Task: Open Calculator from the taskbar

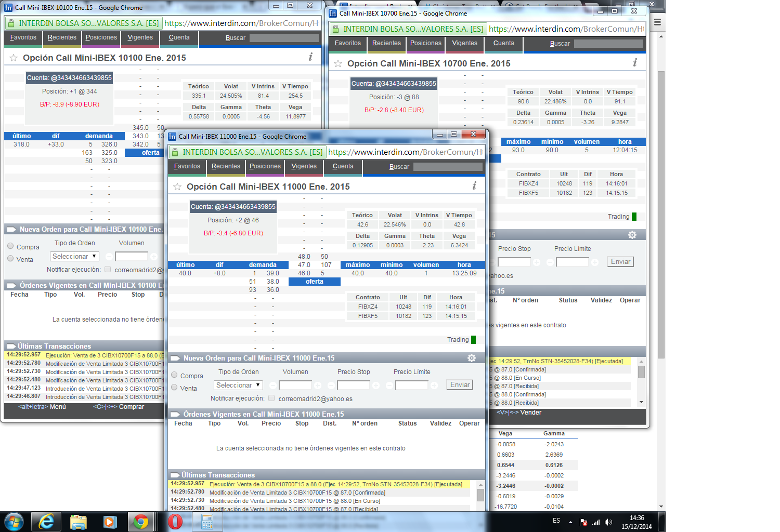Action: 207,522
